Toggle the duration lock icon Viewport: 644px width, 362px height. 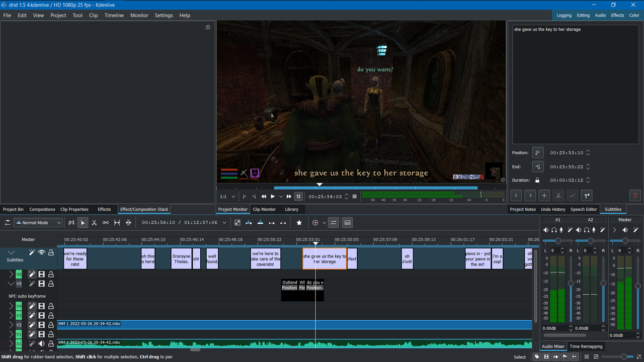coord(537,180)
